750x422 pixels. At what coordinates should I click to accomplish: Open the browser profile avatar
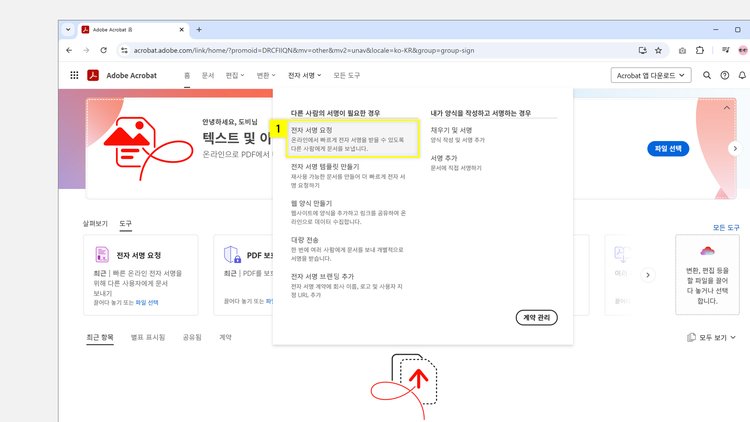pyautogui.click(x=743, y=50)
